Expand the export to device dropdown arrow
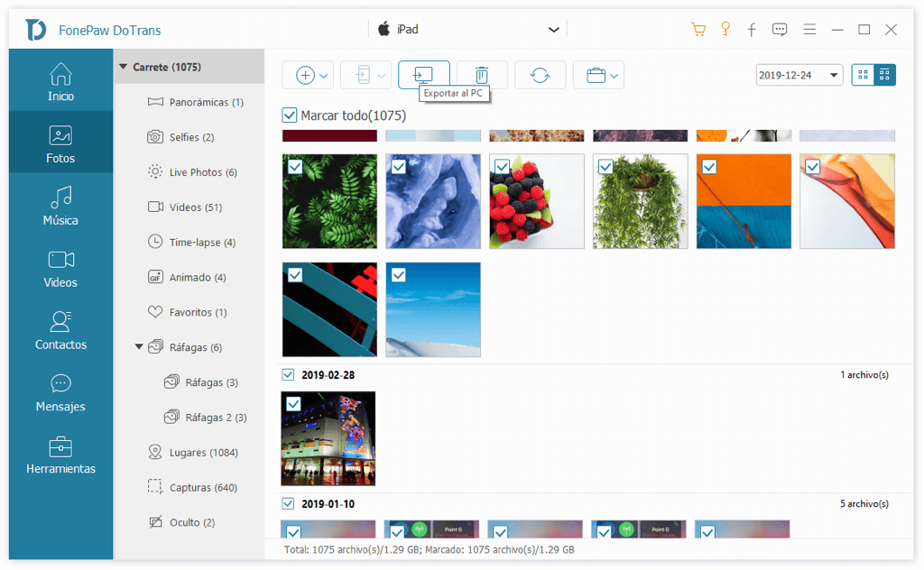The width and height of the screenshot is (924, 570). [x=382, y=76]
